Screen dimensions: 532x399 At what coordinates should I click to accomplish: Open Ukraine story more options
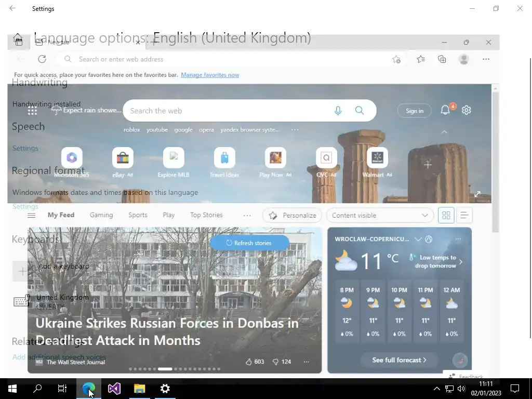[307, 362]
